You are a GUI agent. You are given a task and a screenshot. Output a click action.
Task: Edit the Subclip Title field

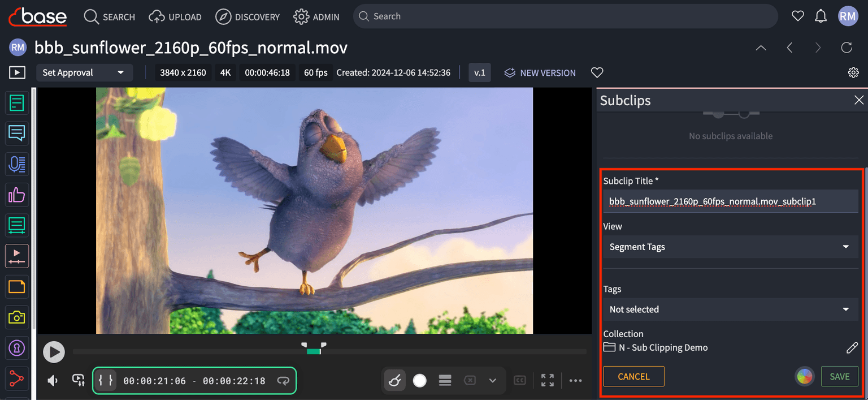point(731,201)
